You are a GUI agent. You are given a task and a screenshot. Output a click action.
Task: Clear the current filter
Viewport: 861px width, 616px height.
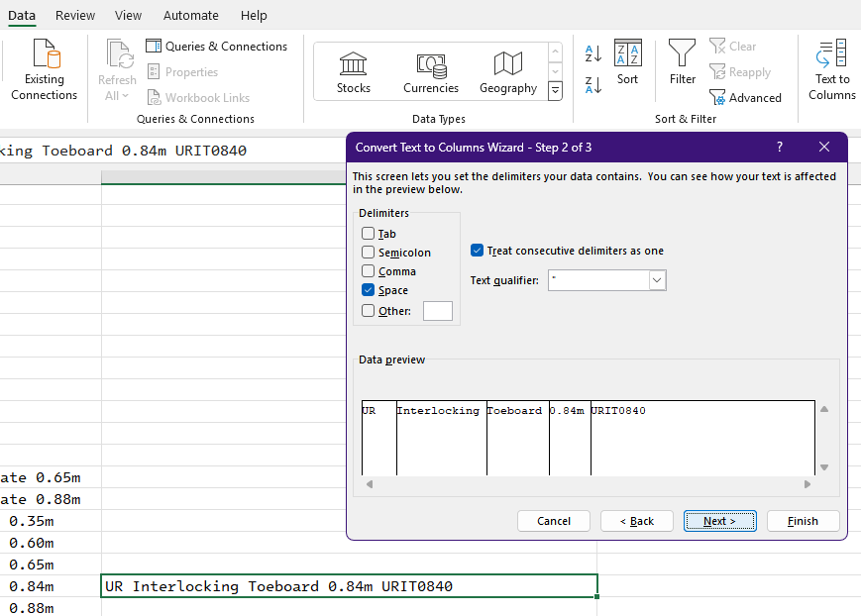coord(732,47)
